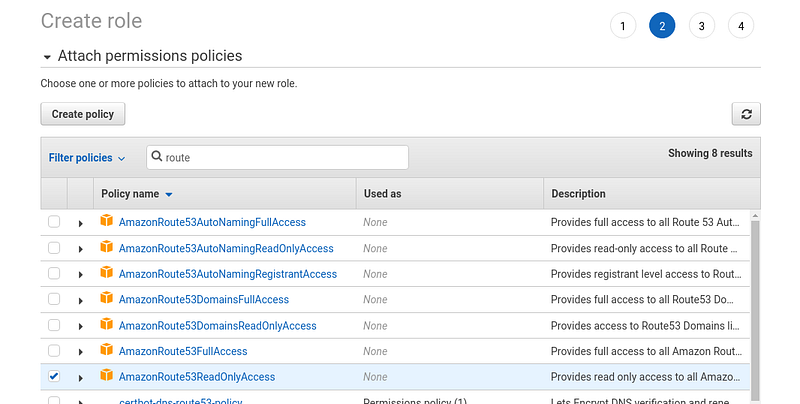Click the refresh policies icon button

click(x=746, y=114)
